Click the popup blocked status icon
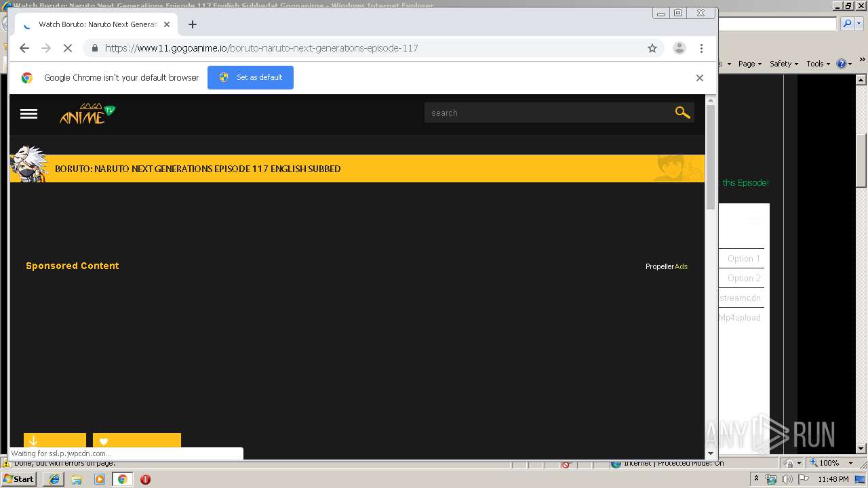868x488 pixels. click(567, 464)
